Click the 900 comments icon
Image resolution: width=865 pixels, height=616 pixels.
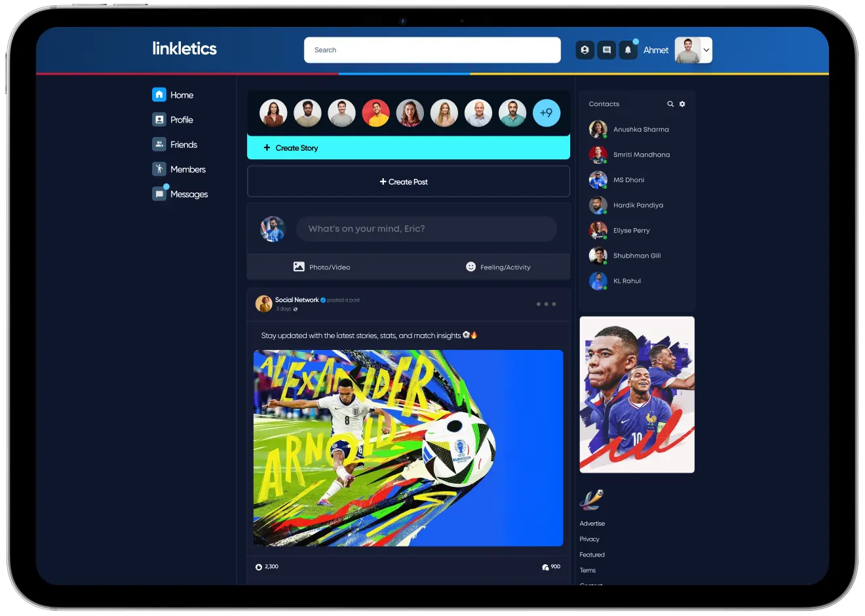tap(545, 567)
